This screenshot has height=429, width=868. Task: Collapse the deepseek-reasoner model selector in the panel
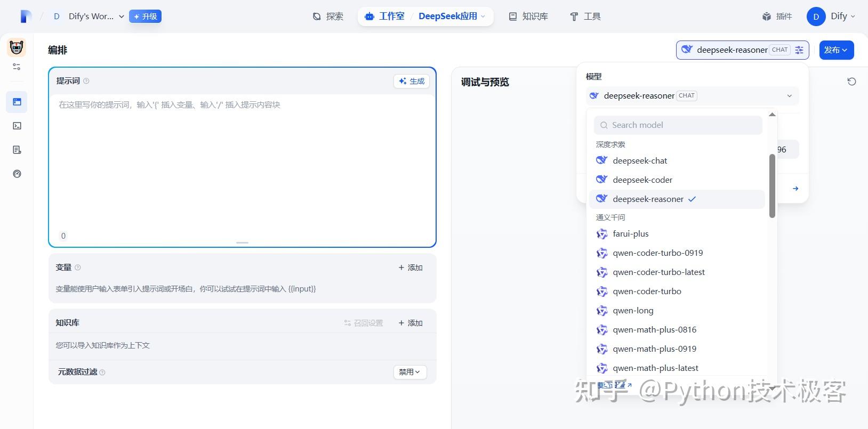[x=693, y=96]
